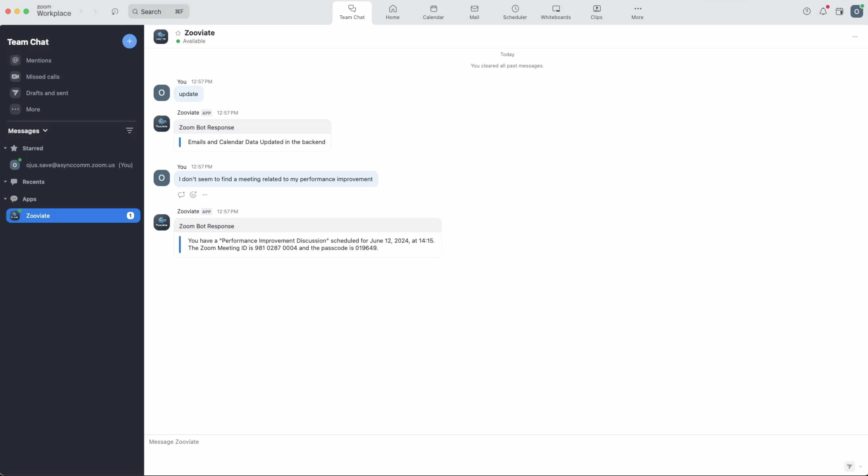Image resolution: width=868 pixels, height=476 pixels.
Task: Open the Mentions section in sidebar
Action: tap(38, 60)
